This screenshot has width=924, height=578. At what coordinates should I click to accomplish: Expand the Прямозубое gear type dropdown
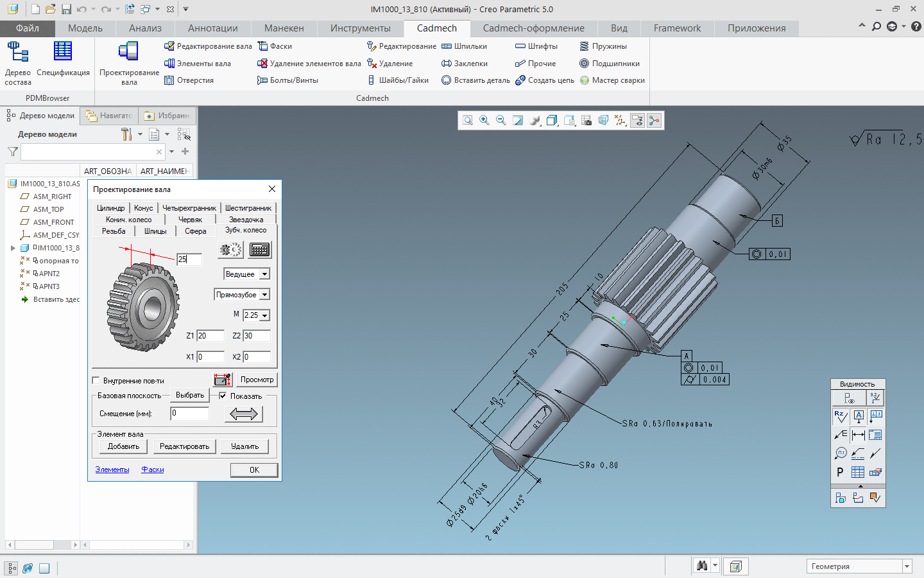pyautogui.click(x=264, y=295)
